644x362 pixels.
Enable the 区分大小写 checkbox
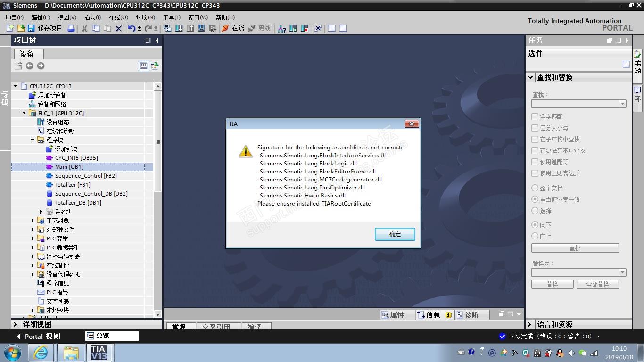point(535,128)
